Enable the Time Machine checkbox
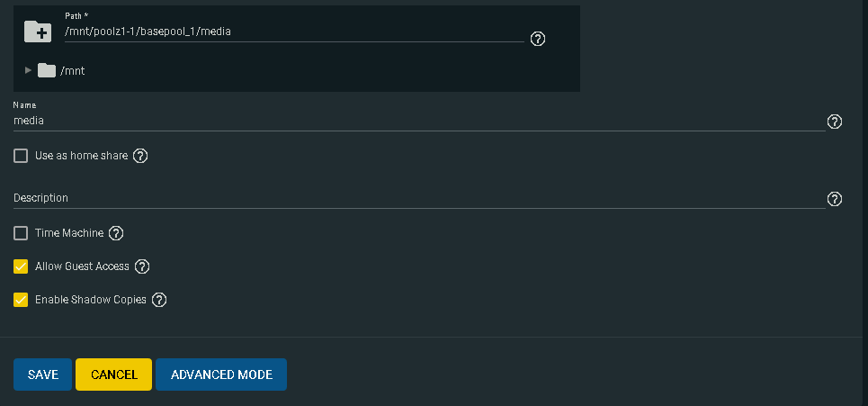The width and height of the screenshot is (868, 406). pyautogui.click(x=21, y=233)
